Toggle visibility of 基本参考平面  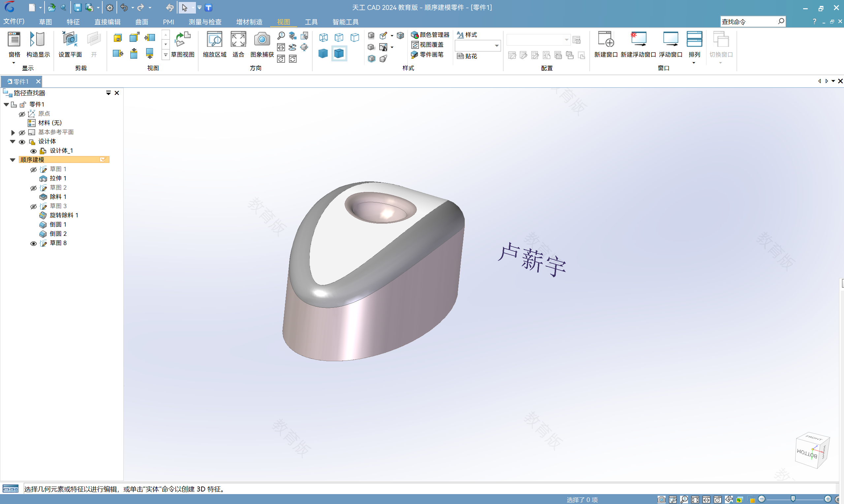[x=22, y=133]
